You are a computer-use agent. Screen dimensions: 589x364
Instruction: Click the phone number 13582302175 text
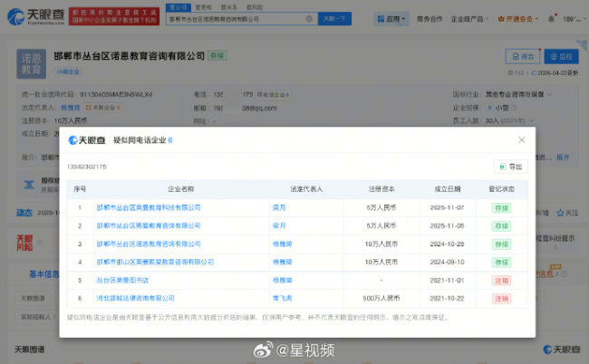point(87,167)
